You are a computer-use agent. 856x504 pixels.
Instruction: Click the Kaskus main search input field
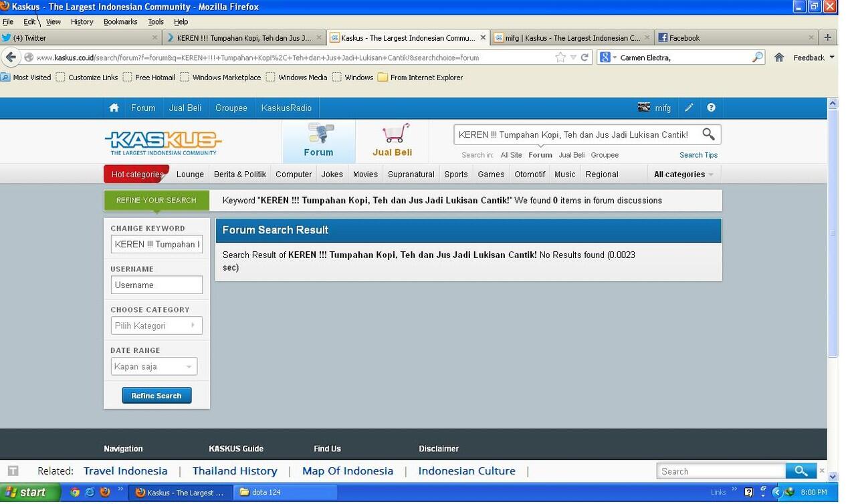[x=577, y=134]
